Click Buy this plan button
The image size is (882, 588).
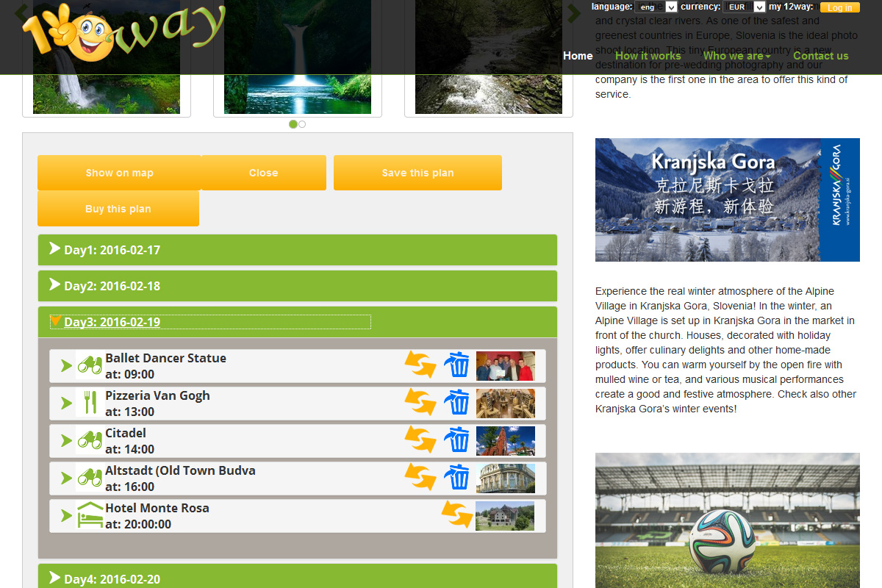coord(118,209)
